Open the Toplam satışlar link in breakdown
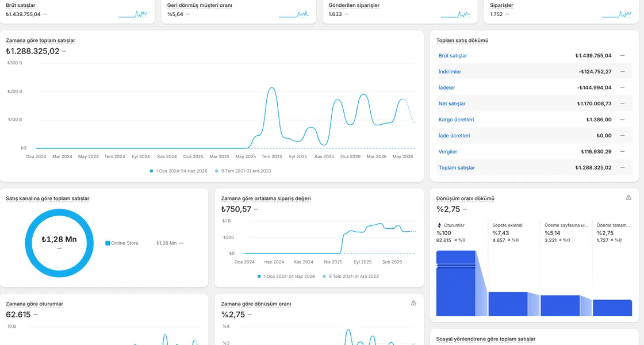 point(457,167)
